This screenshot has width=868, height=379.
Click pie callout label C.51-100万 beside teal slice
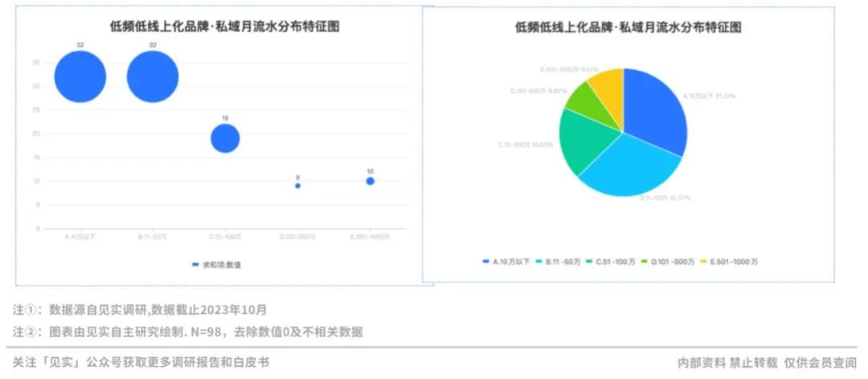click(x=526, y=145)
